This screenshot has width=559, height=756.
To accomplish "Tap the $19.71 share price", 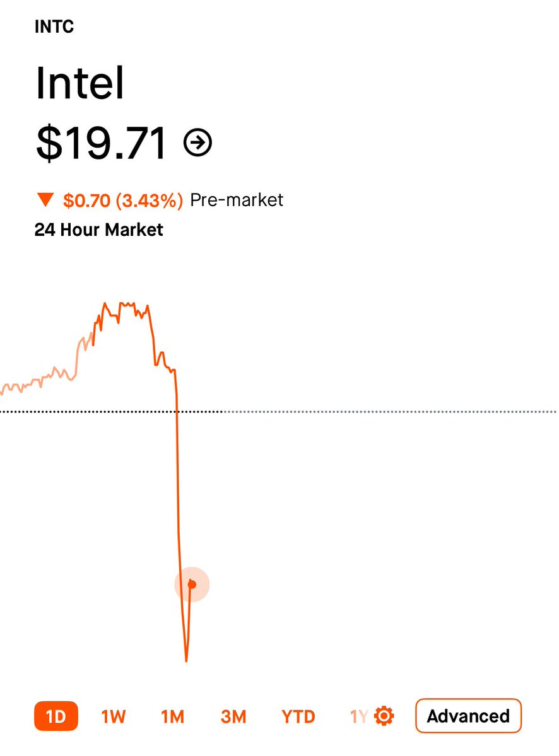I will tap(102, 142).
